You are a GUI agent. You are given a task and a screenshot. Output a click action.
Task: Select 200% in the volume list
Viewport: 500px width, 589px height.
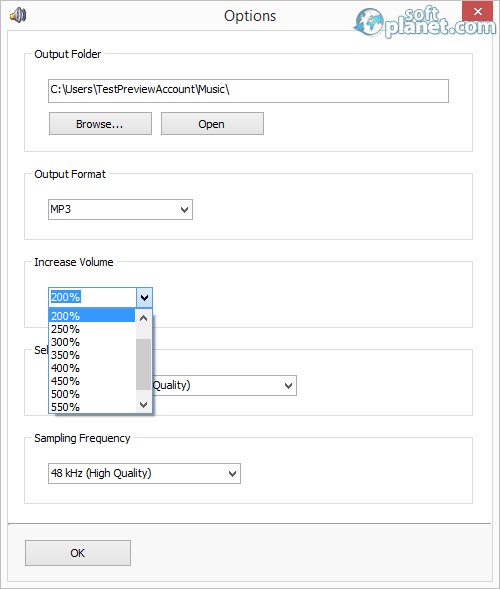92,316
